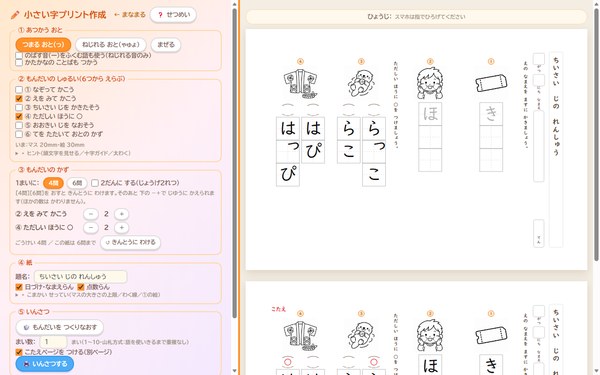
Task: Enable かたかなの ことばも つかう checkbox
Action: (19, 62)
